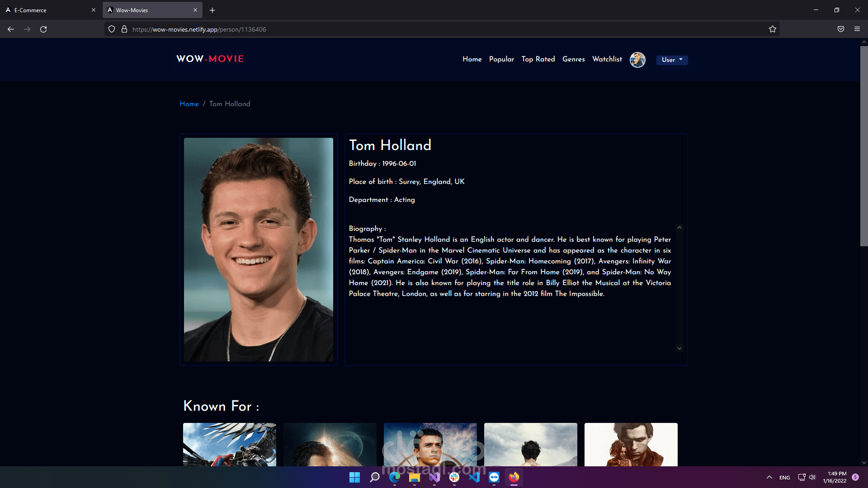Open Firefox application menu hamburger icon
Screen dimensions: 868x488
(857, 29)
